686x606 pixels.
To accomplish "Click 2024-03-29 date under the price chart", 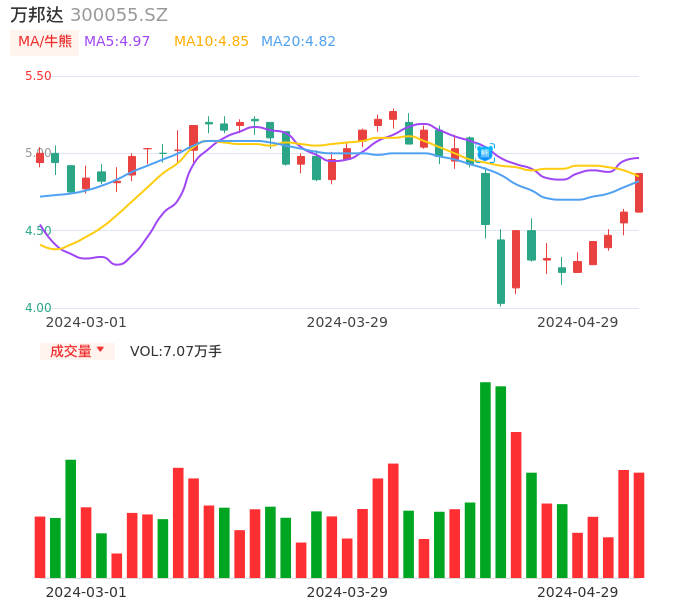I will point(347,322).
